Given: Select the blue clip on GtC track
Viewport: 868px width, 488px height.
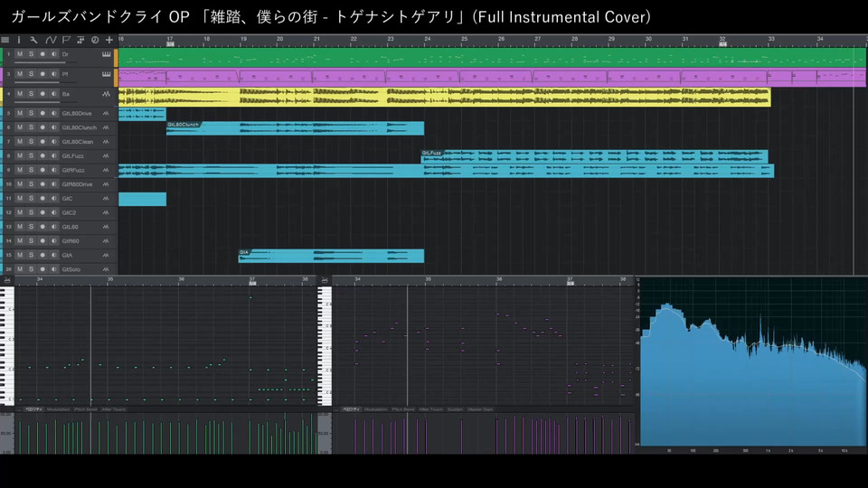Looking at the screenshot, I should click(x=142, y=199).
